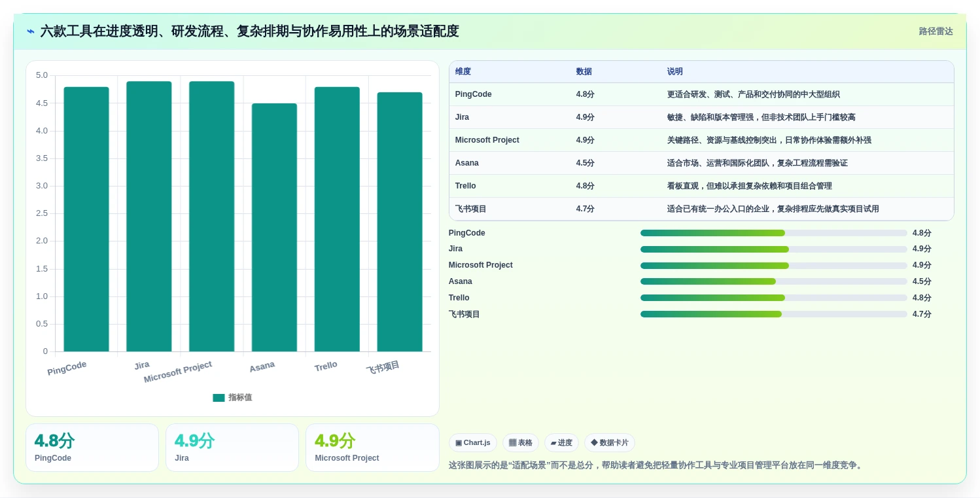The image size is (980, 498).
Task: Click the PingCode x-axis label
Action: [x=67, y=368]
